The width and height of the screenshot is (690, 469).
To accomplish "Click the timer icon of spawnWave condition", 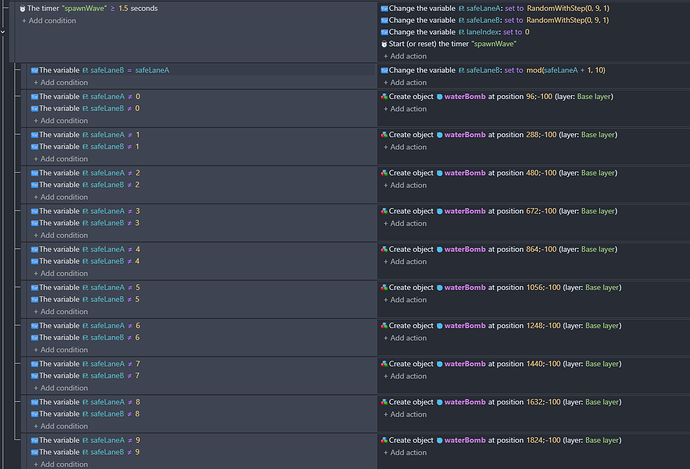I will (x=22, y=8).
